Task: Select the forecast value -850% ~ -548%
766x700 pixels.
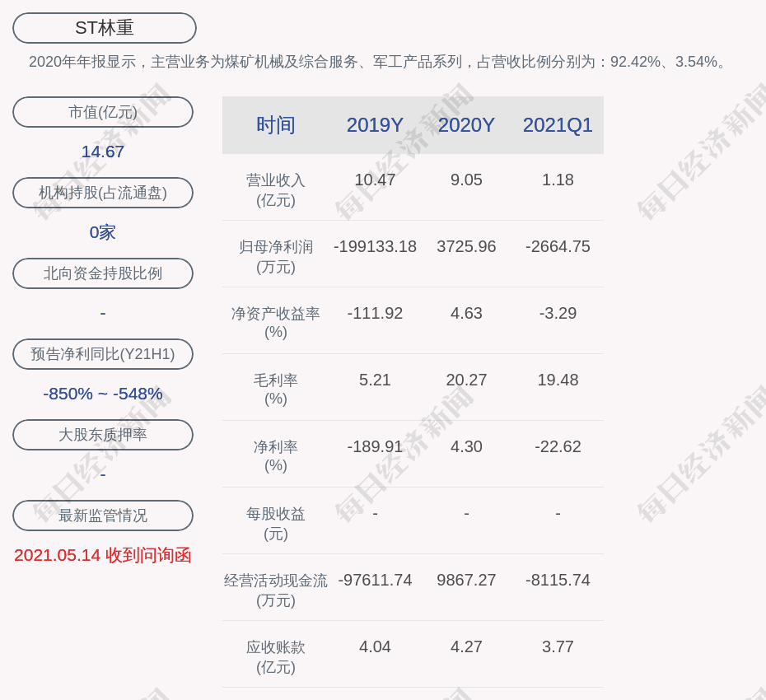Action: 103,393
